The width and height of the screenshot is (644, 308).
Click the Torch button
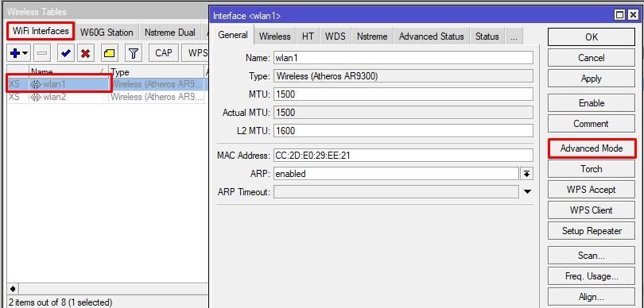(592, 168)
